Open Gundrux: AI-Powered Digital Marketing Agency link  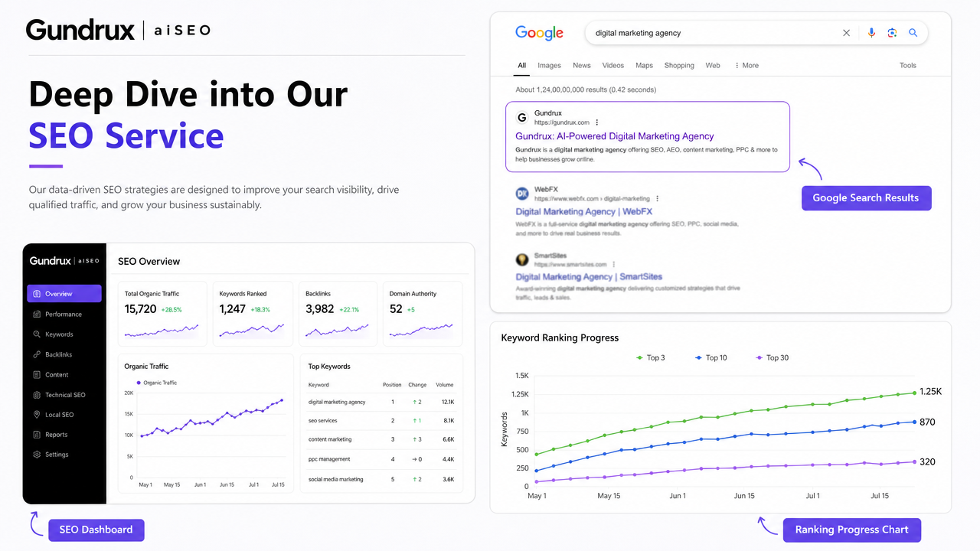point(615,136)
